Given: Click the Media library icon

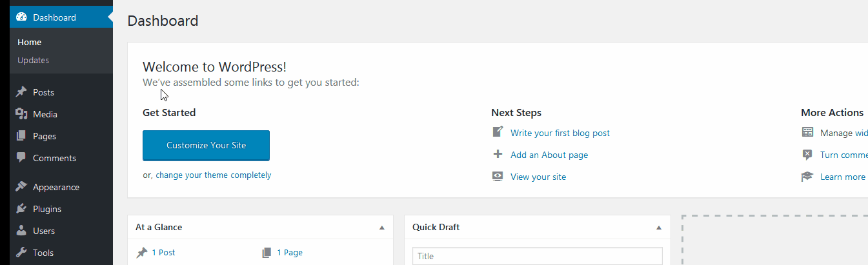Looking at the screenshot, I should pyautogui.click(x=21, y=114).
